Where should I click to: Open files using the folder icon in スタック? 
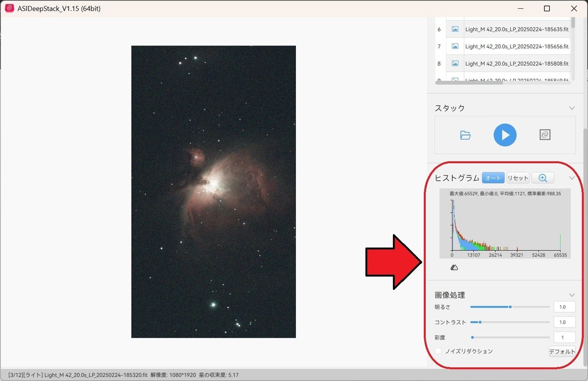coord(465,135)
